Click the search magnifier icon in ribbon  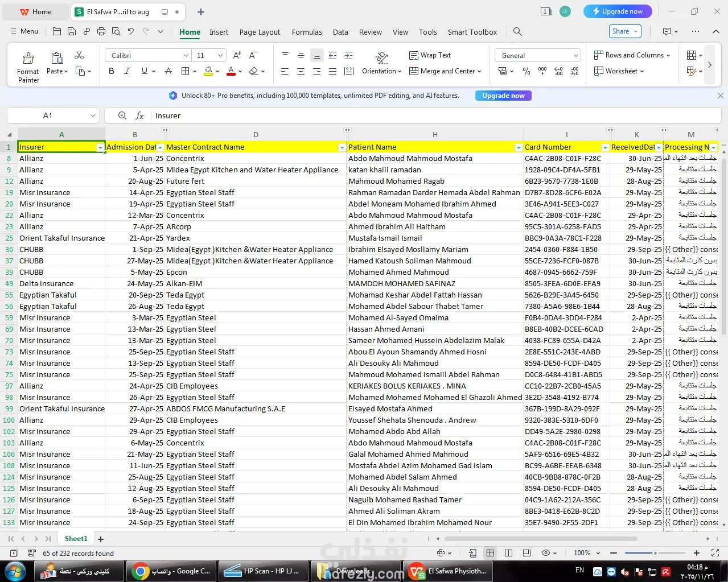click(x=517, y=31)
